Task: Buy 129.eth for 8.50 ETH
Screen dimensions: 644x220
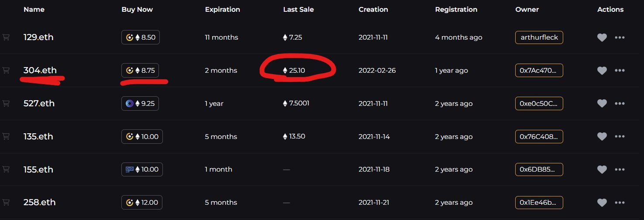Action: (x=141, y=37)
